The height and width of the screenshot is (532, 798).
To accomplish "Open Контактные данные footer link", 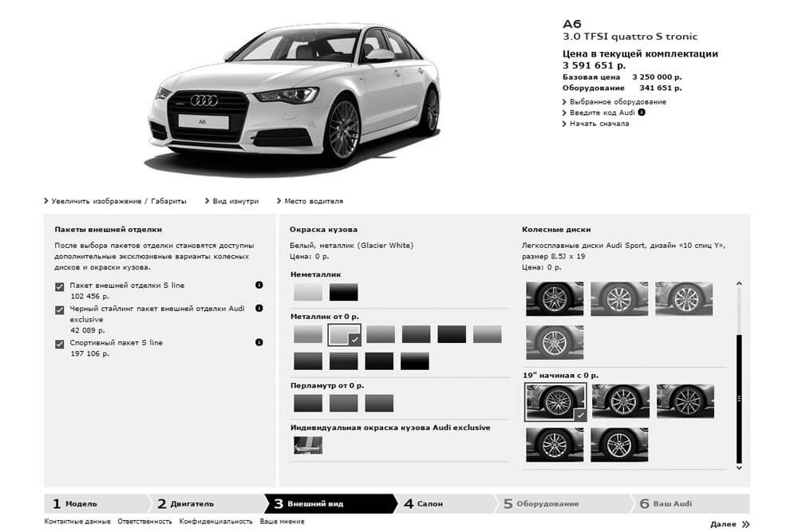I will (77, 522).
